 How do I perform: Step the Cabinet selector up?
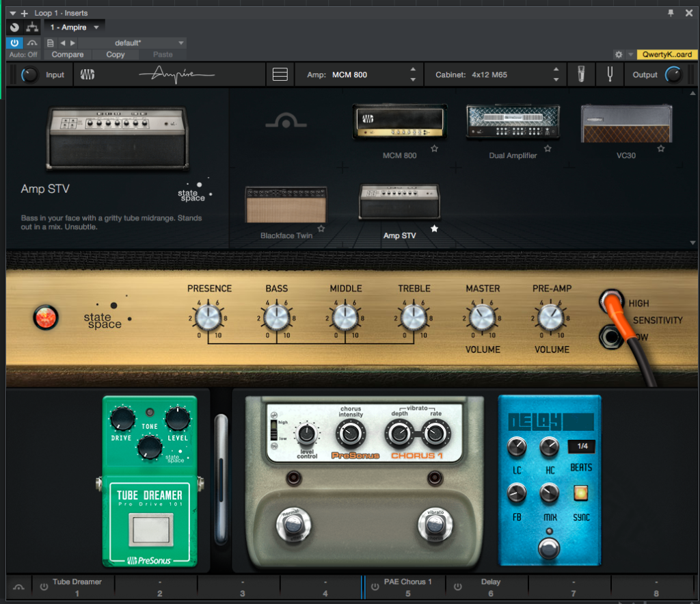pos(556,69)
